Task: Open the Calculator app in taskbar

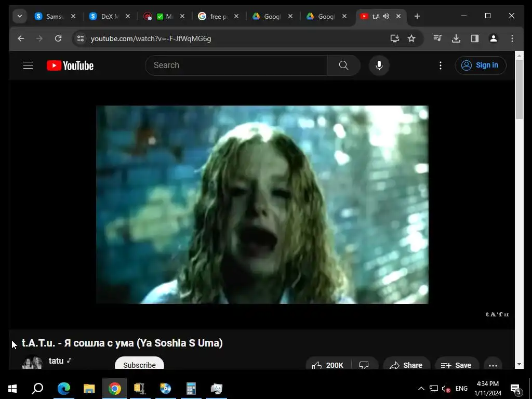Action: point(191,389)
